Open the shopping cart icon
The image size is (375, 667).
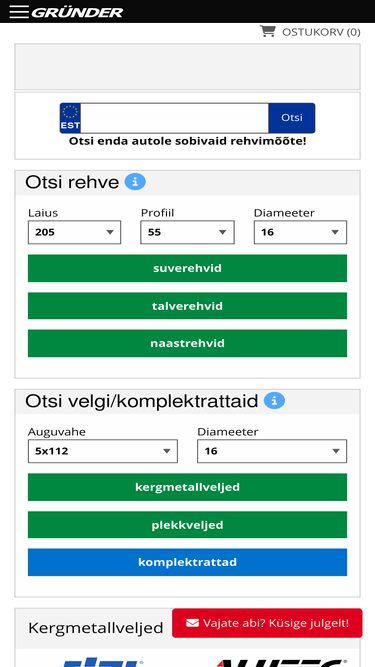pyautogui.click(x=267, y=31)
